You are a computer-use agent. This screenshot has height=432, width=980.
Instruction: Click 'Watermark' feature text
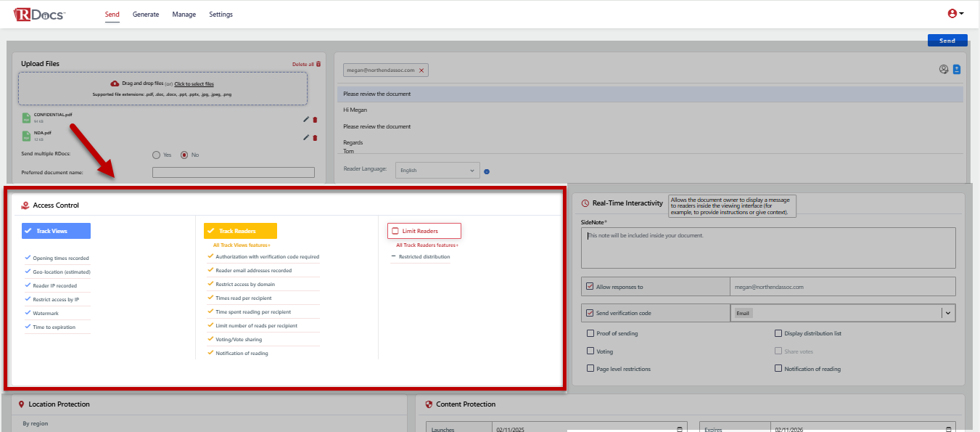[46, 313]
